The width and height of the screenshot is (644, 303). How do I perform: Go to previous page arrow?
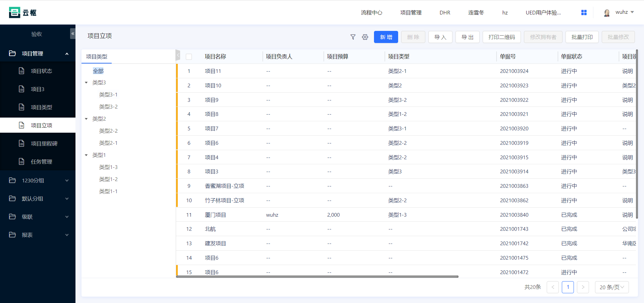pos(553,287)
